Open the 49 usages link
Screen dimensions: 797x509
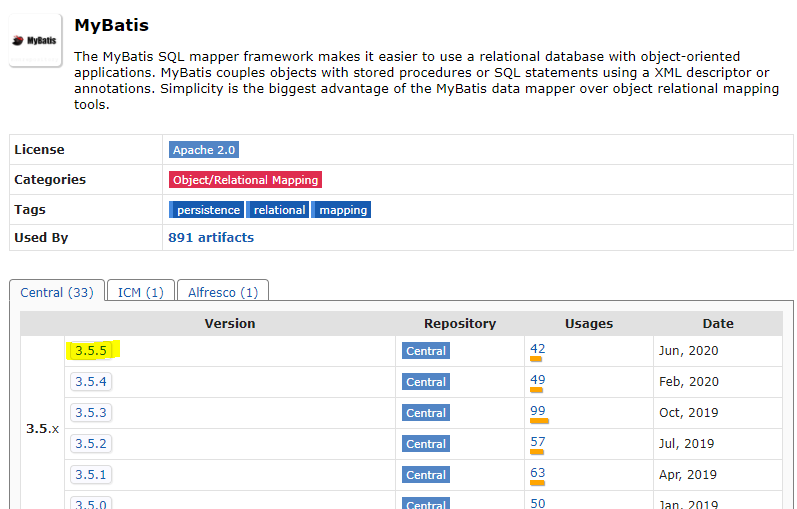[x=538, y=380]
